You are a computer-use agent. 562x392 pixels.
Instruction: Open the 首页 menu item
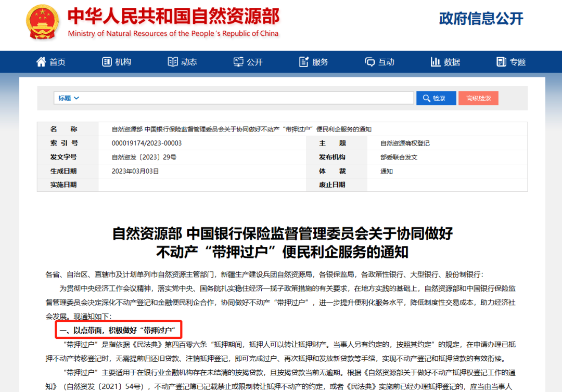58,62
